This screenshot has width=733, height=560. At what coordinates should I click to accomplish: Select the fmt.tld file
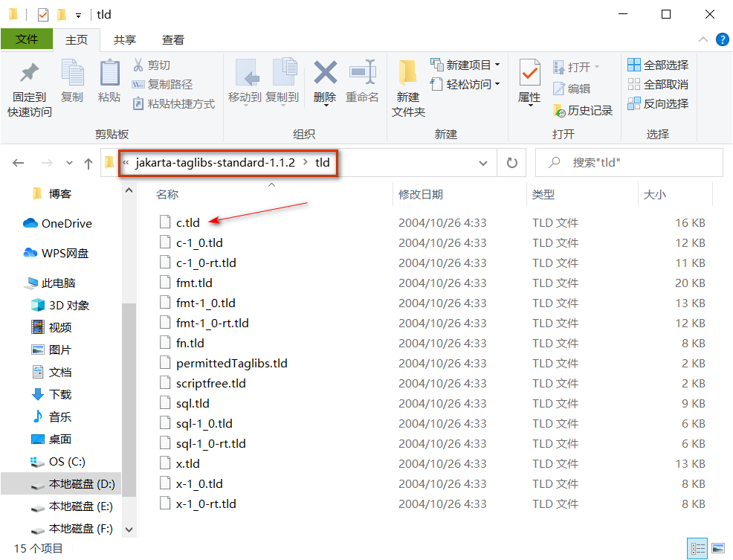pos(194,283)
